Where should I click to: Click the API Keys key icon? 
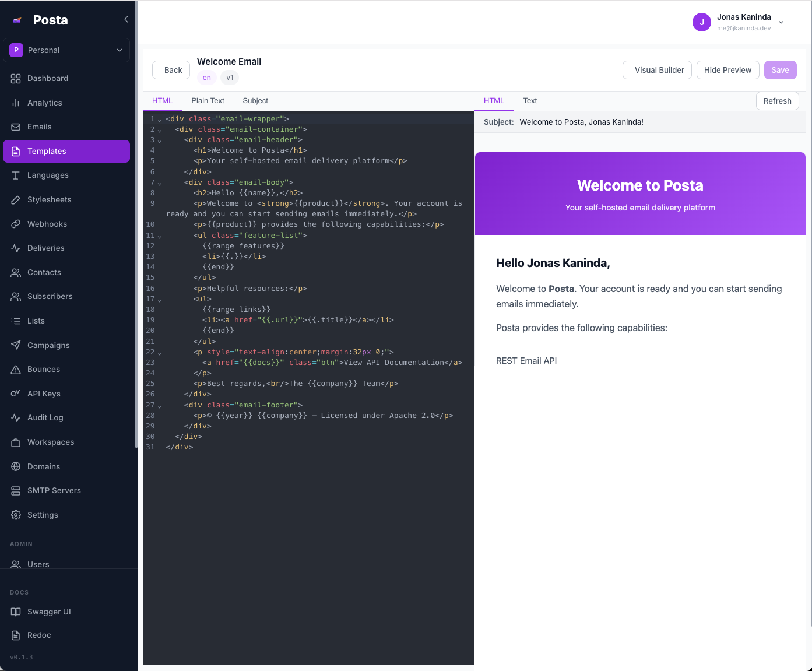coord(16,394)
